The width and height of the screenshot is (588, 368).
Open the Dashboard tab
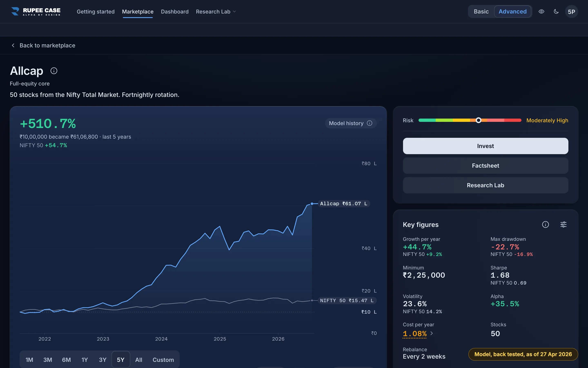pos(175,12)
